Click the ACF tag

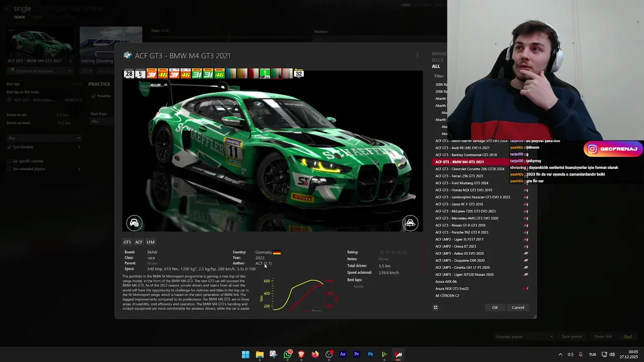click(x=138, y=242)
